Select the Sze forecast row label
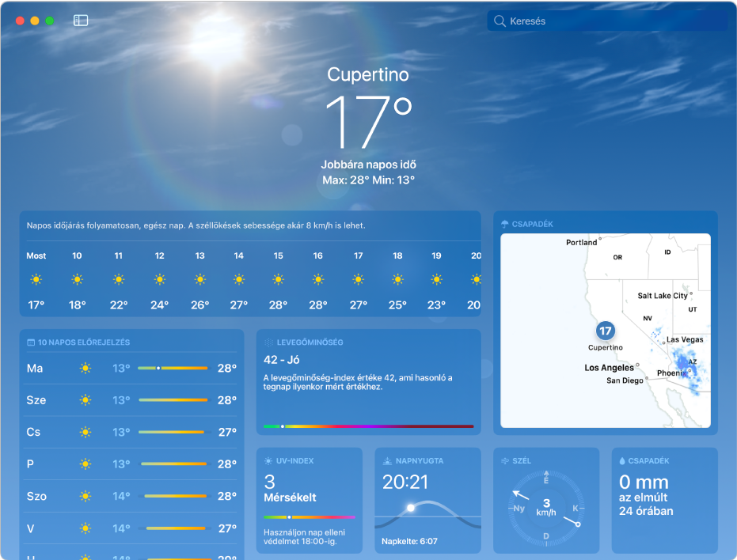Viewport: 737px width, 560px height. pyautogui.click(x=36, y=399)
